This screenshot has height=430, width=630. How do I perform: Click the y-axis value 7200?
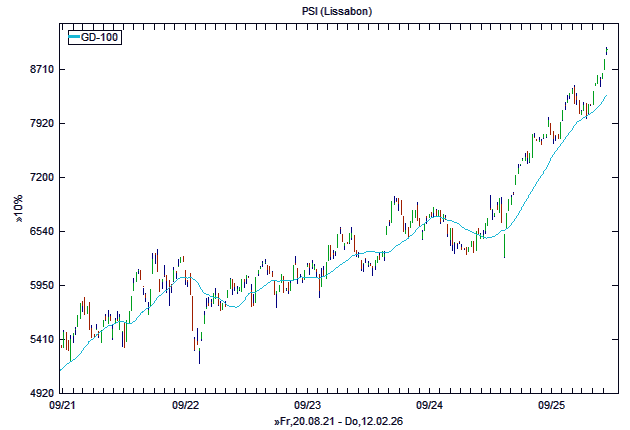[x=42, y=177]
